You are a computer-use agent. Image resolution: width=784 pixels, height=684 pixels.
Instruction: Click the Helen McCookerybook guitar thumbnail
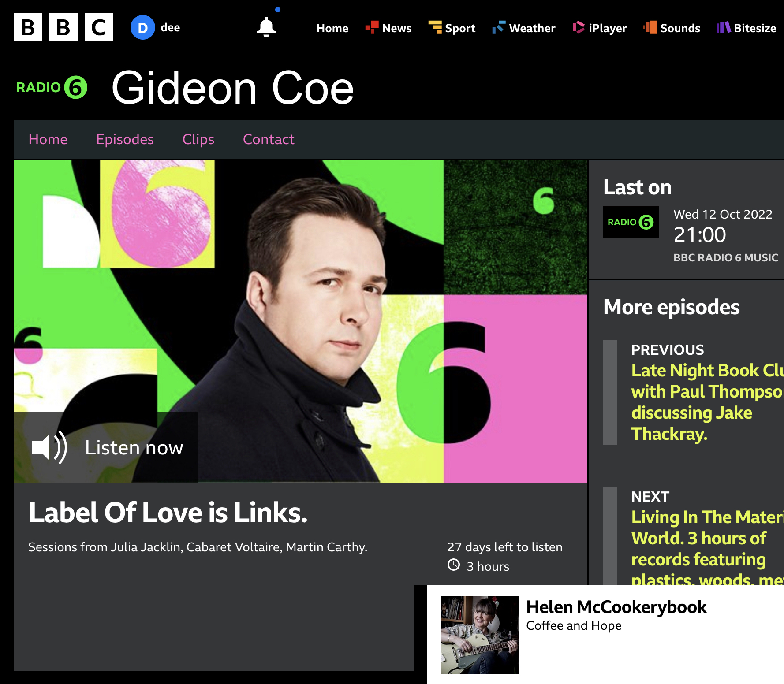[x=480, y=635]
